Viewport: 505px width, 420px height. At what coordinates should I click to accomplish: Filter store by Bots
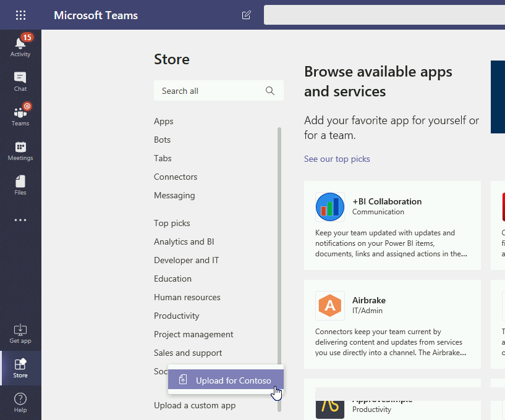click(162, 140)
